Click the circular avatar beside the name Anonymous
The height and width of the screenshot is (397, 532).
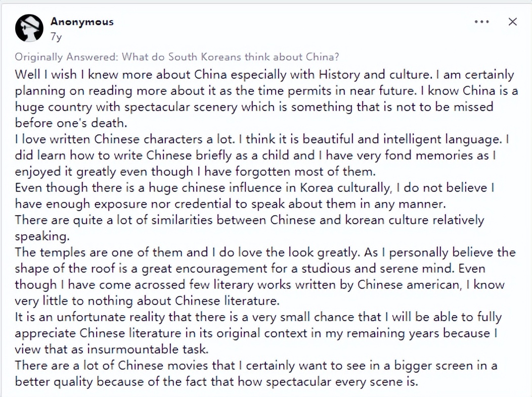(x=29, y=28)
